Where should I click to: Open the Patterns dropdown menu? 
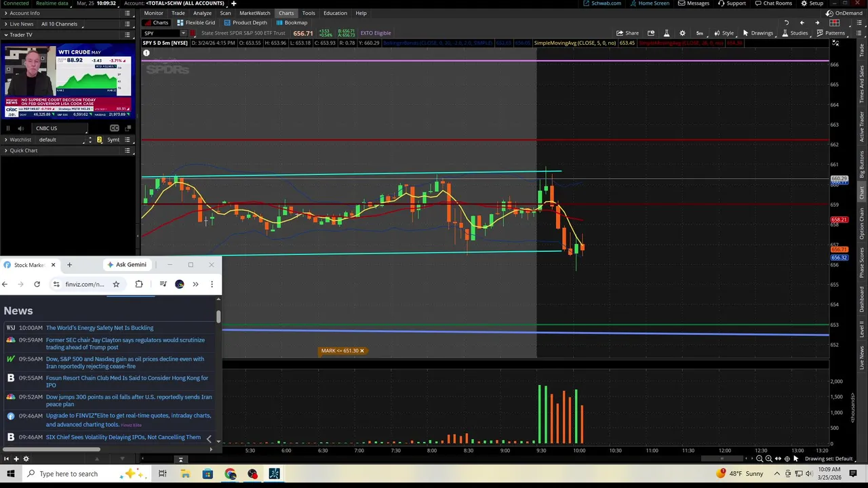coord(831,33)
